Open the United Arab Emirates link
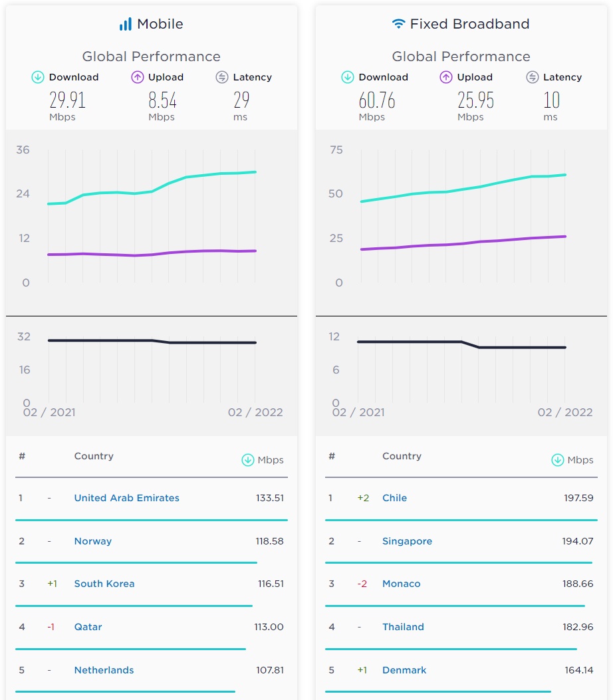 pos(126,498)
